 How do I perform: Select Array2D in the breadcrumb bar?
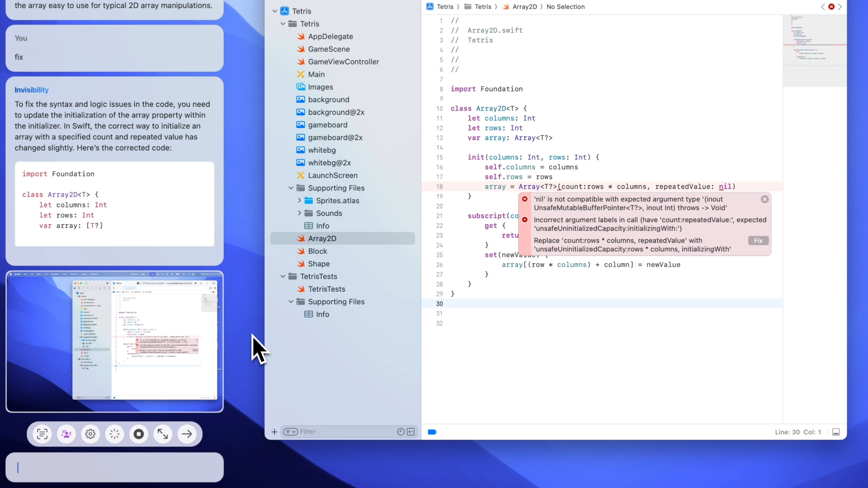coord(524,7)
